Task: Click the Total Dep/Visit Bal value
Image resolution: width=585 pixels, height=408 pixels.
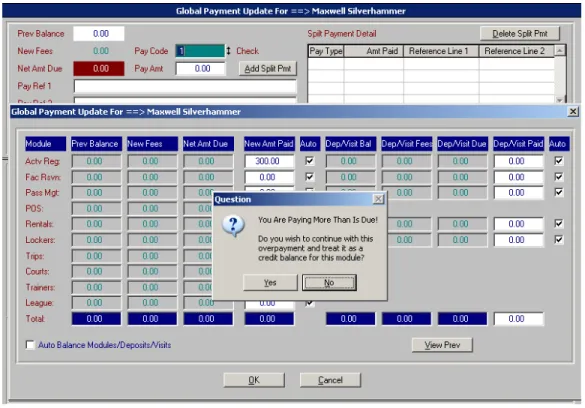Action: tap(350, 319)
